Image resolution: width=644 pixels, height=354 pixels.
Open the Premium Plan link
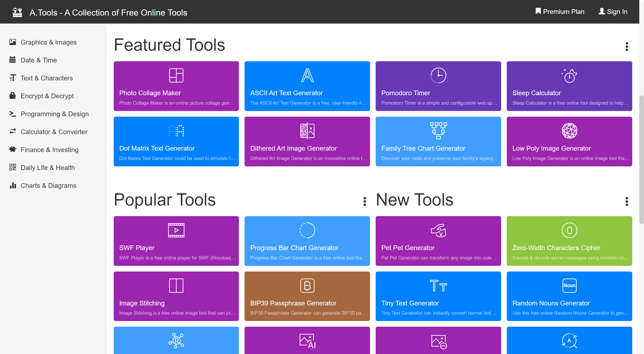(559, 12)
